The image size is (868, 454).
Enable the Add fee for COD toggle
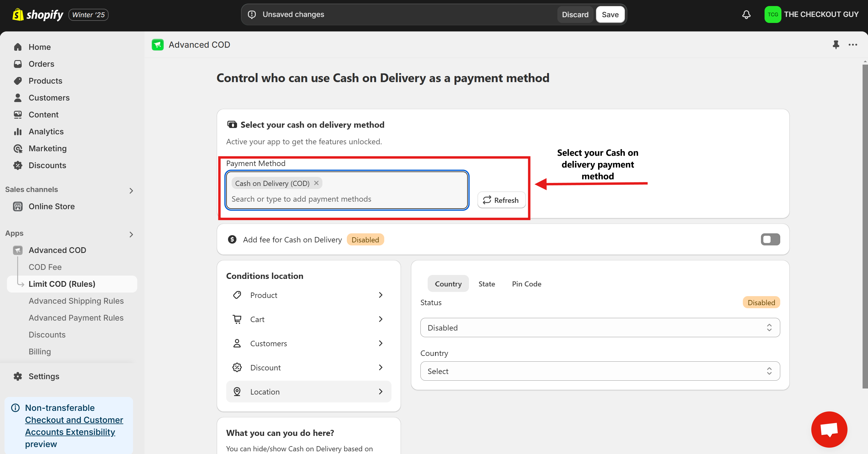click(x=770, y=239)
